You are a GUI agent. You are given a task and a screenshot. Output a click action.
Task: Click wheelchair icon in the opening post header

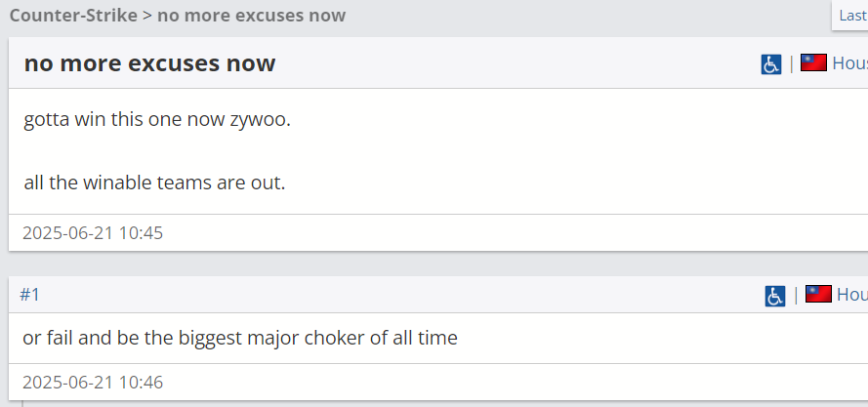771,64
